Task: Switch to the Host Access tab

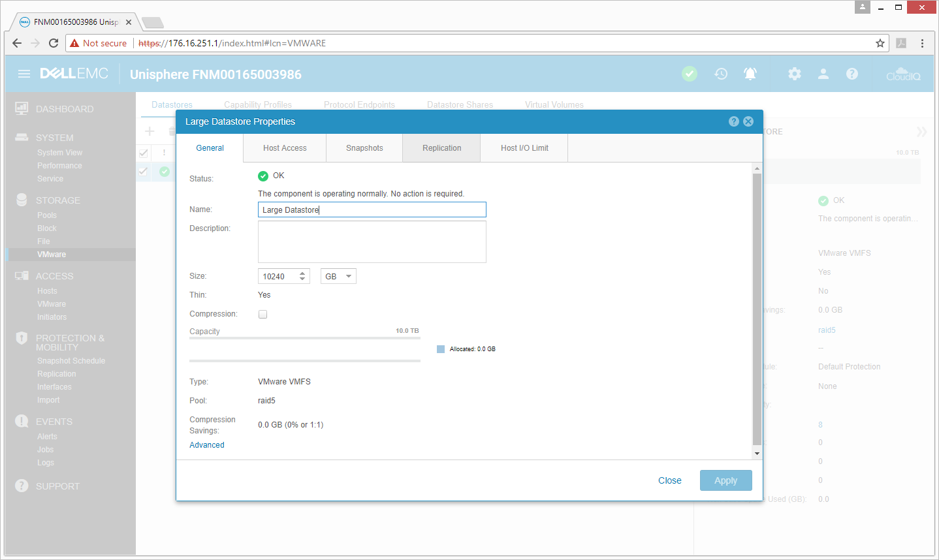Action: tap(285, 148)
